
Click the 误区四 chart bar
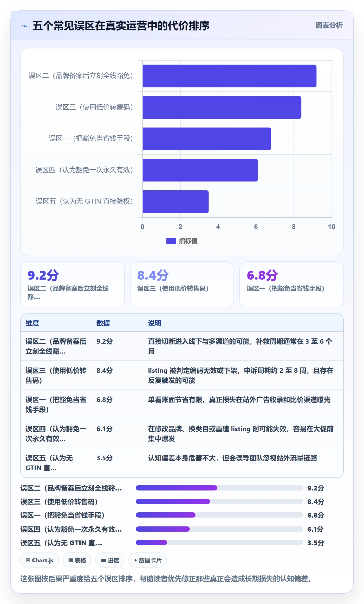click(200, 170)
